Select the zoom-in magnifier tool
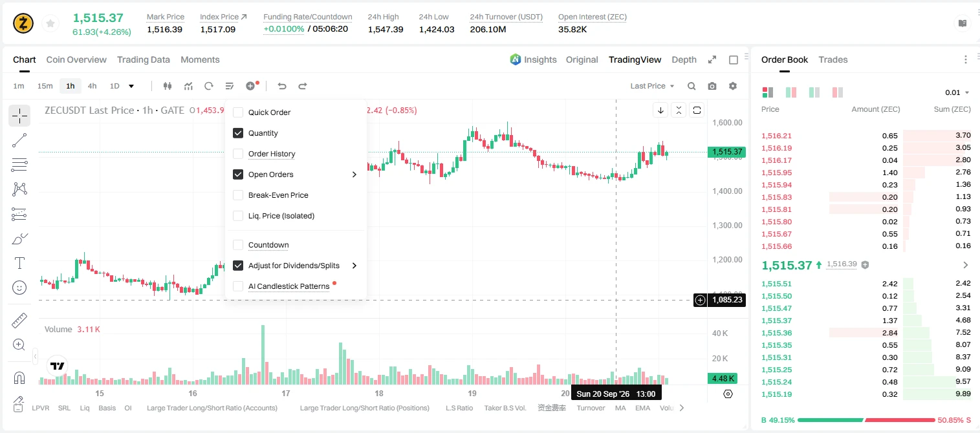980x433 pixels. (x=19, y=345)
